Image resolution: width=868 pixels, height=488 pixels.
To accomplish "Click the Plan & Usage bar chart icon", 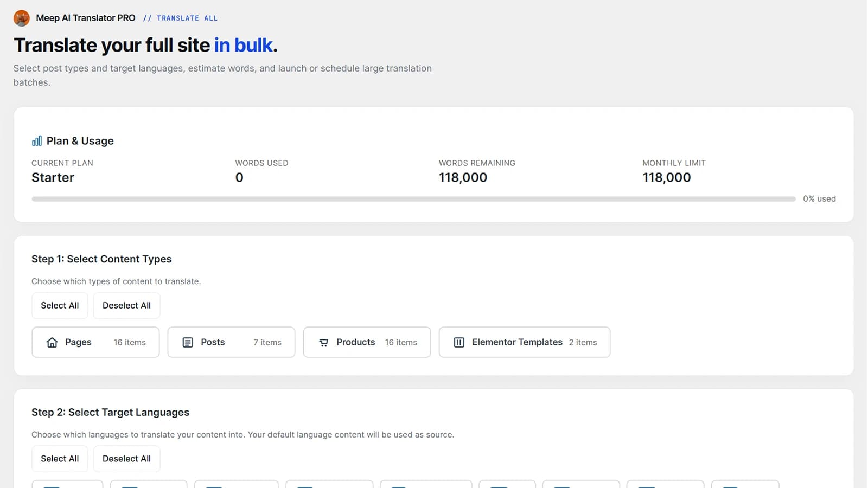I will 37,141.
